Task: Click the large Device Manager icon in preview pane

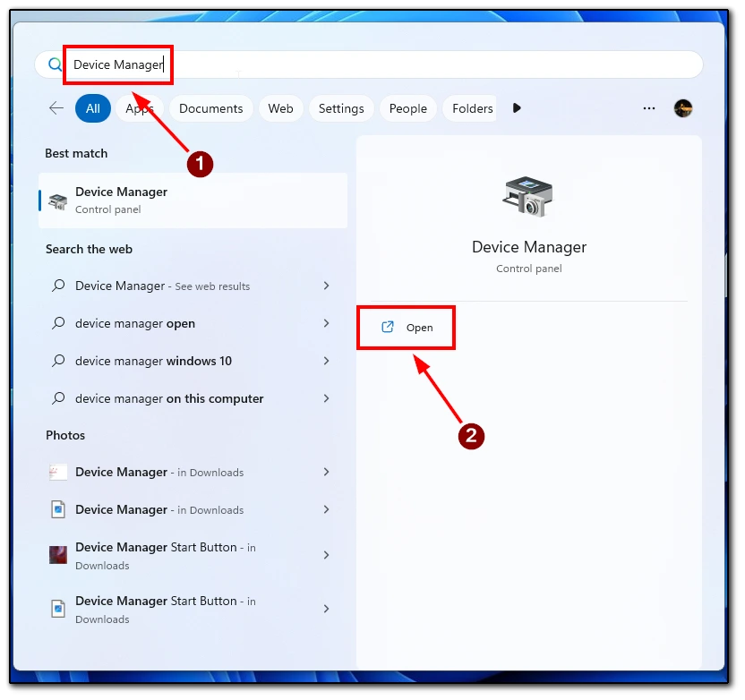Action: click(528, 197)
